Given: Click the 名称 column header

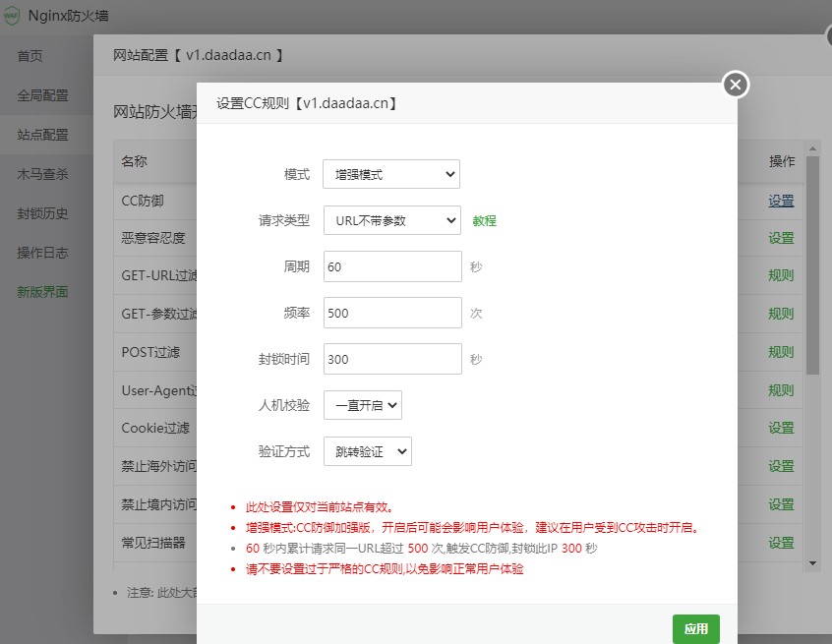Looking at the screenshot, I should 135,161.
